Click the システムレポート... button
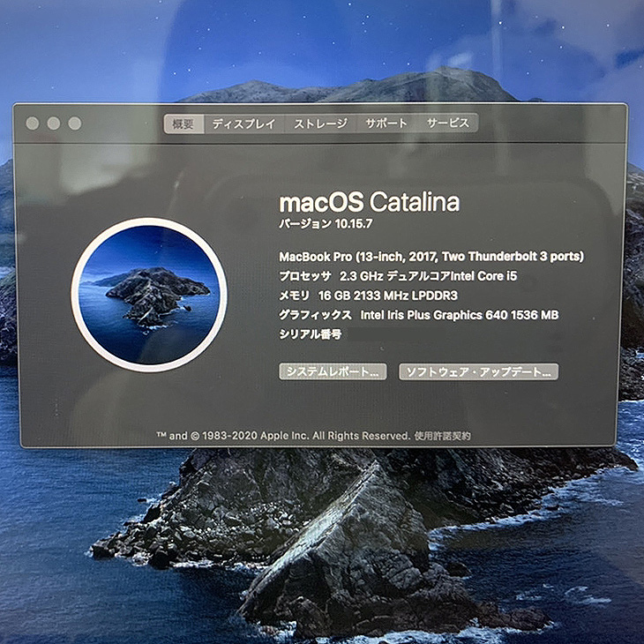The height and width of the screenshot is (644, 644). (x=333, y=371)
